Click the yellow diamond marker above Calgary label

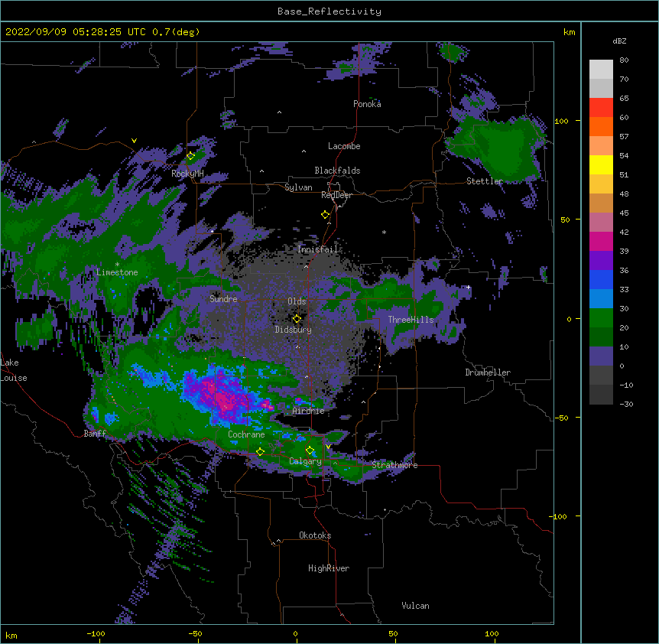[310, 450]
